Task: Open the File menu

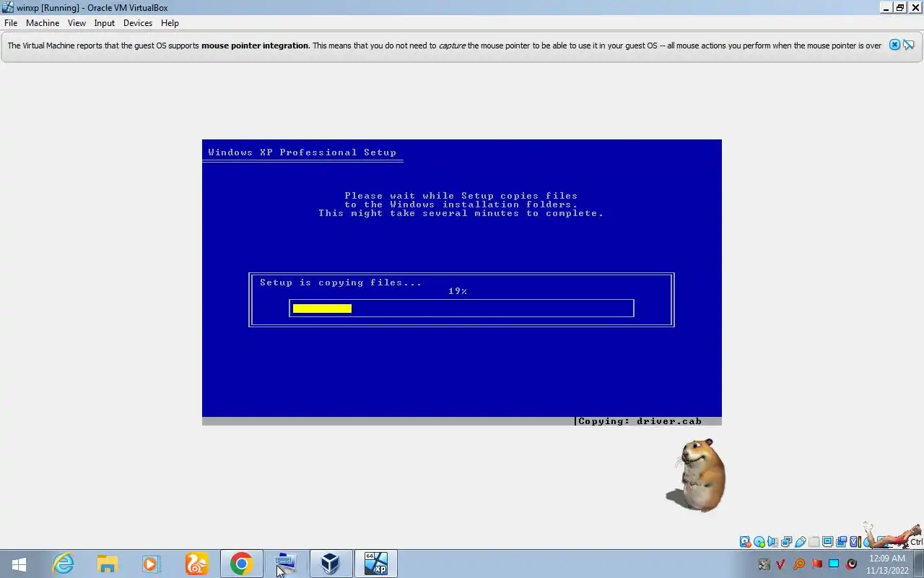Action: 11,23
